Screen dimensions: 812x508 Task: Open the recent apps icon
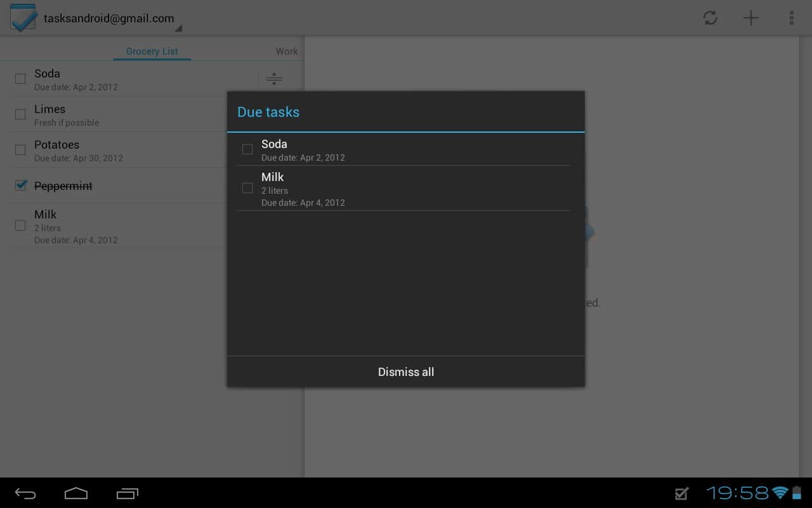pos(127,493)
